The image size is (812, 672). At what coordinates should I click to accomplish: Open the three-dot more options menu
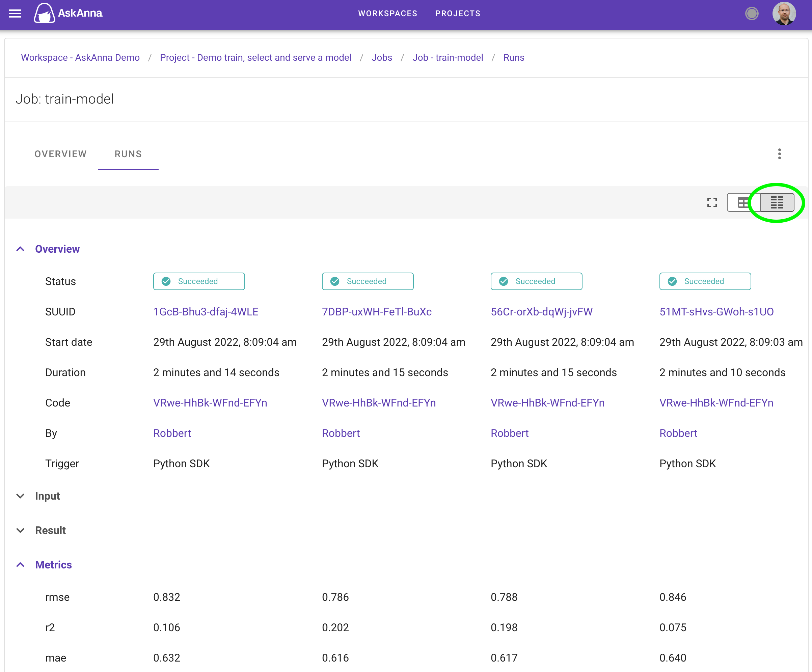(779, 154)
